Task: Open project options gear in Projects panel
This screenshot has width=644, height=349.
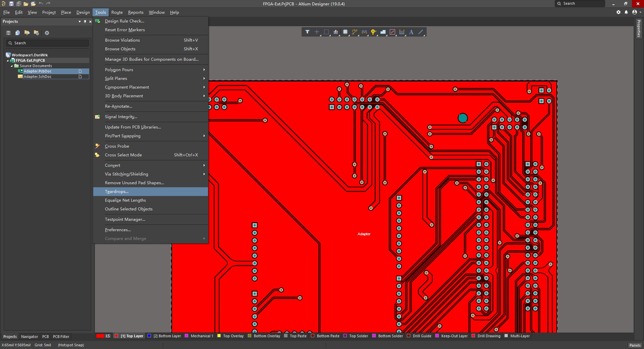Action: [x=47, y=33]
